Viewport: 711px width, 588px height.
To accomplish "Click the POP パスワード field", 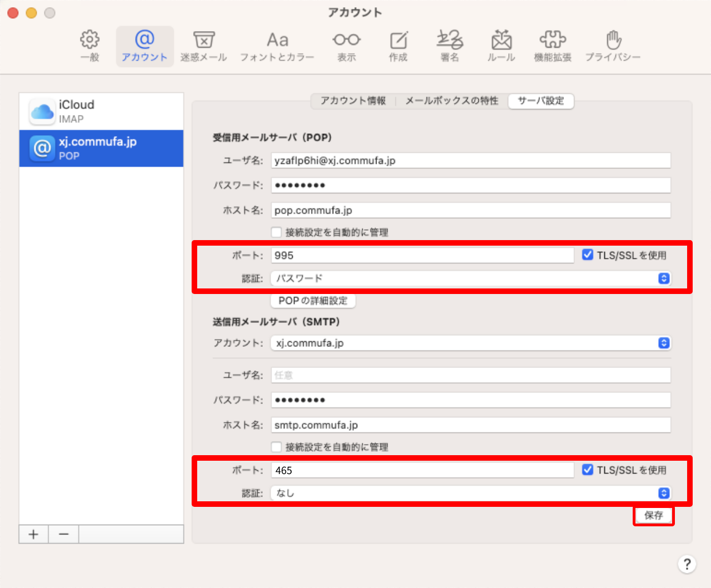I will tap(470, 185).
